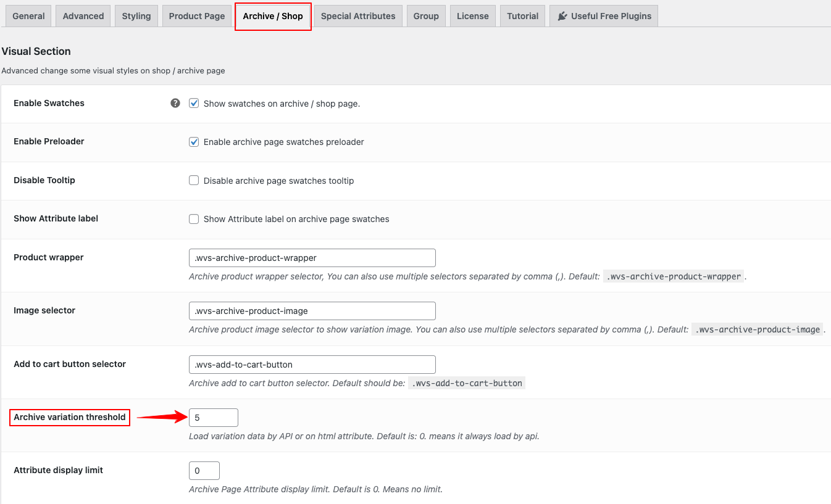Click the help icon beside Enable Swatches

175,103
